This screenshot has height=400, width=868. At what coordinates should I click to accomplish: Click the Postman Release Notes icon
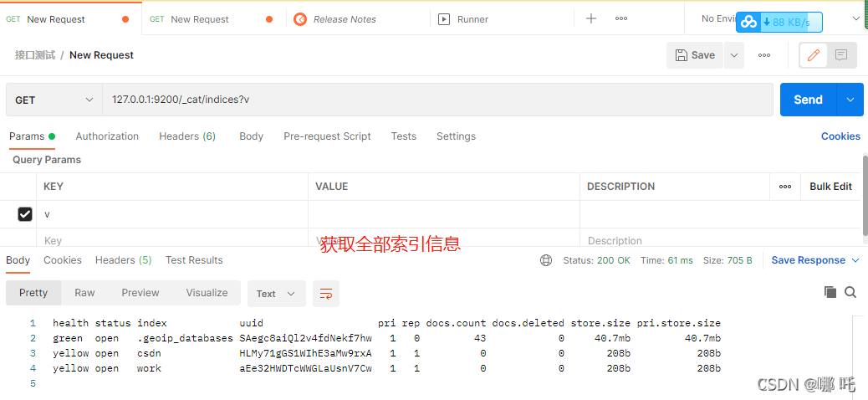(300, 19)
